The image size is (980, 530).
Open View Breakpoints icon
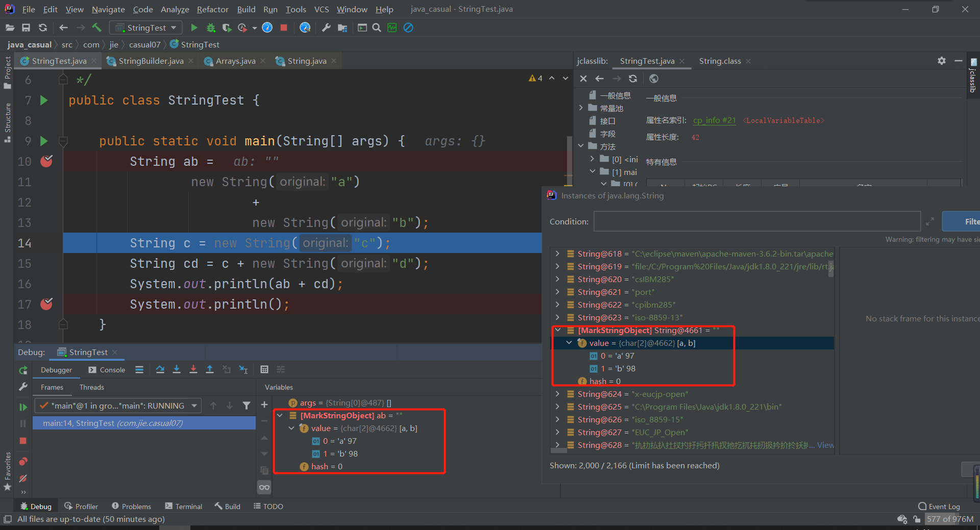click(x=23, y=462)
